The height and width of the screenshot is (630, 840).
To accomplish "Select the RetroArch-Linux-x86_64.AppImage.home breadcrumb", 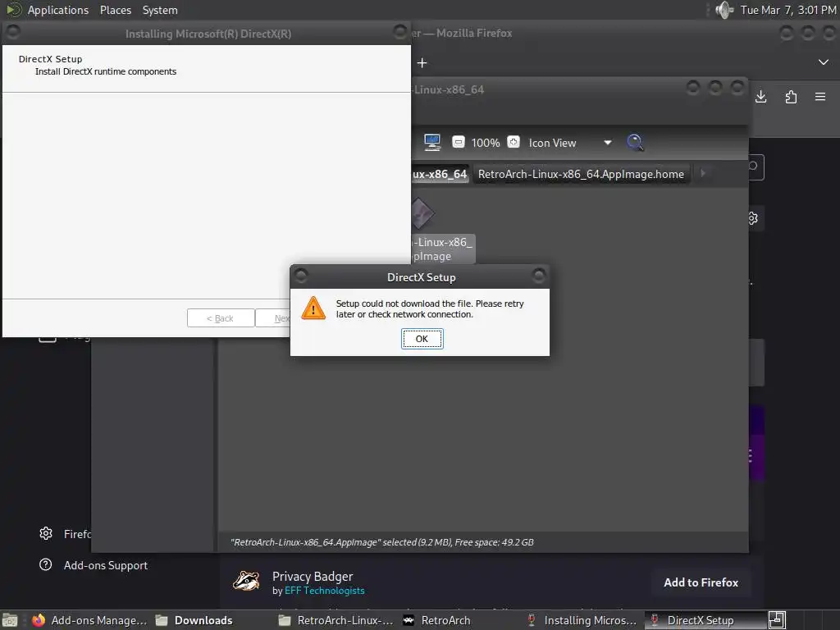I will 581,174.
